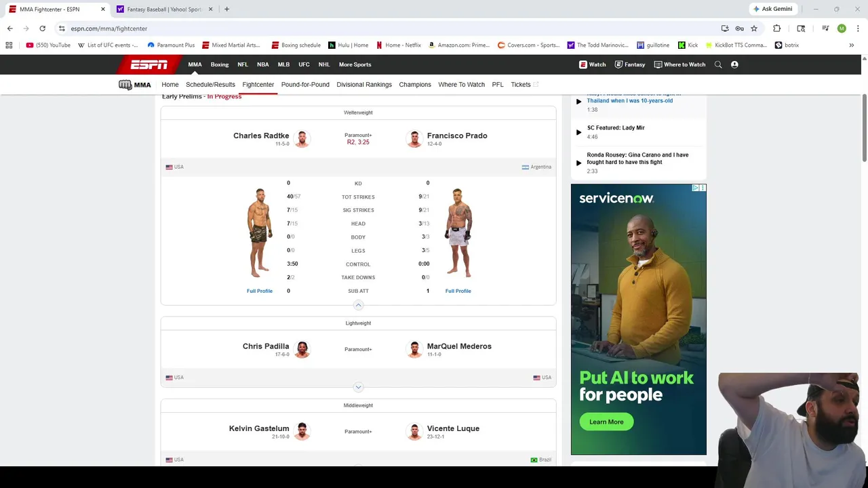Viewport: 868px width, 488px height.
Task: Close the Fantasy Baseball Yahoo tab
Action: point(210,9)
